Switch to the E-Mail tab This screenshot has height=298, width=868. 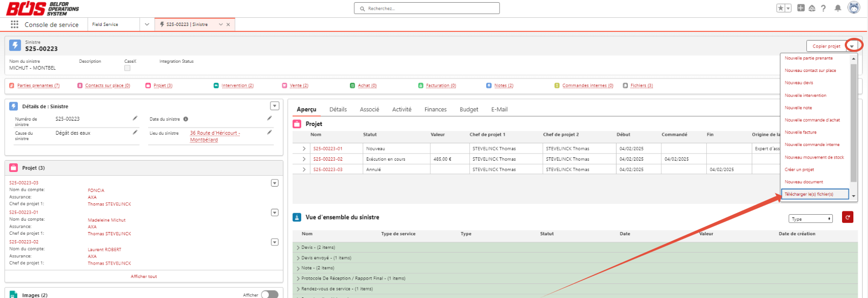tap(499, 109)
